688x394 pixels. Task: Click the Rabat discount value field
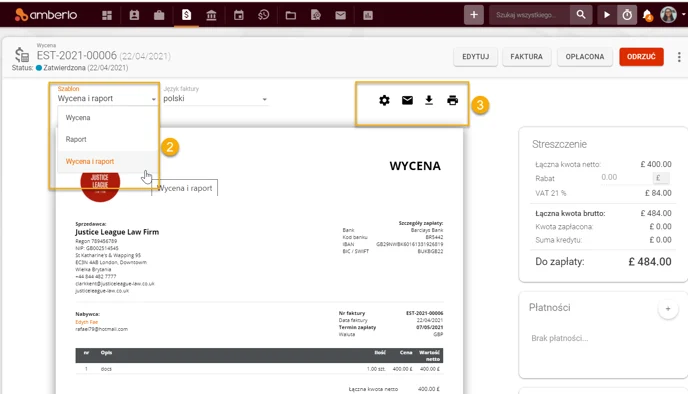pyautogui.click(x=625, y=177)
